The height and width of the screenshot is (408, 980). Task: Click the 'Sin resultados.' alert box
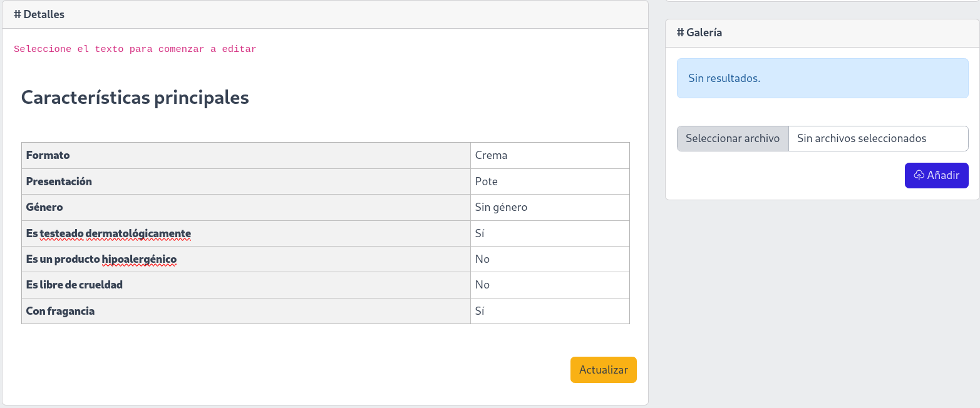(x=822, y=78)
